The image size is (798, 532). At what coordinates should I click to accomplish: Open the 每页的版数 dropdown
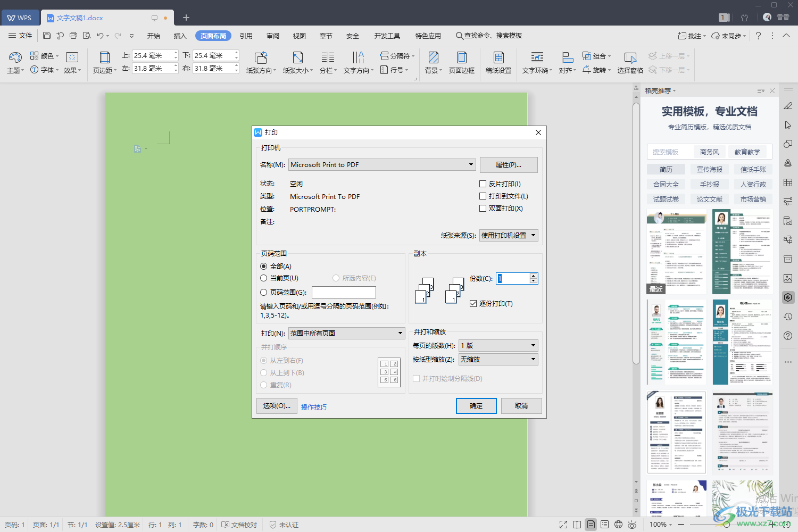click(x=533, y=346)
